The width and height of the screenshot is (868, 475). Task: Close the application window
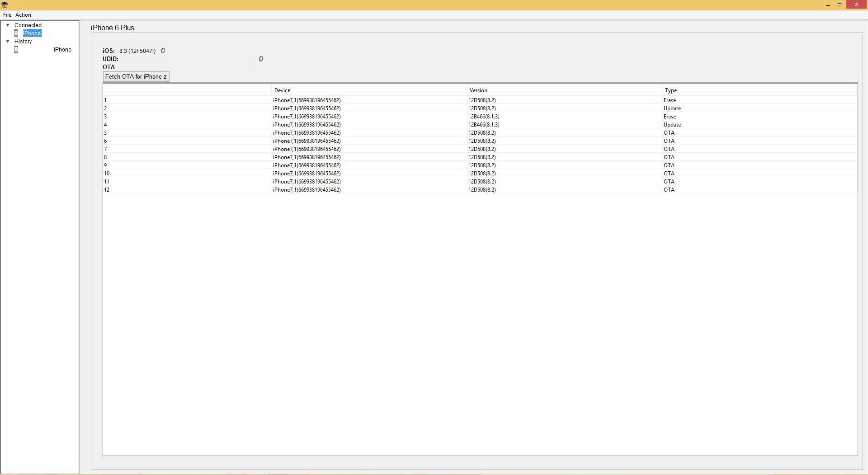click(856, 5)
